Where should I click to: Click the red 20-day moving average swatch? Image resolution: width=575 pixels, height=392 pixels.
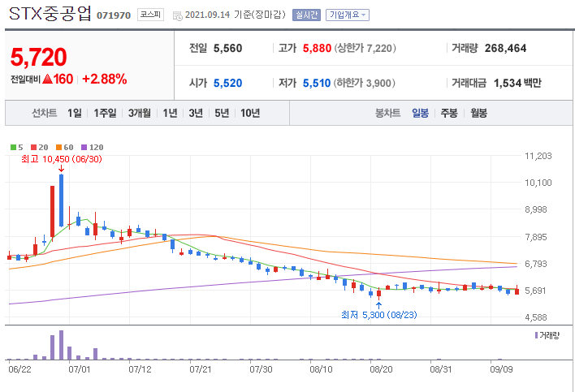pyautogui.click(x=34, y=147)
